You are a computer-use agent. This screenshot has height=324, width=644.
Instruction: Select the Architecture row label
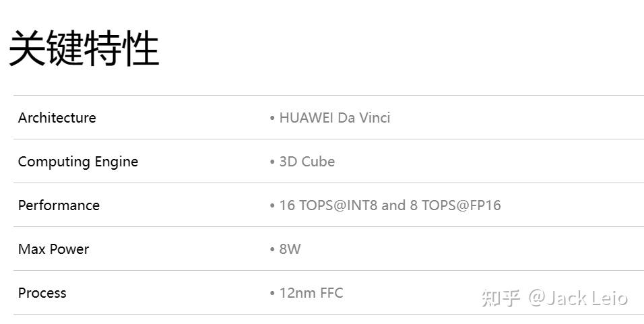(57, 118)
